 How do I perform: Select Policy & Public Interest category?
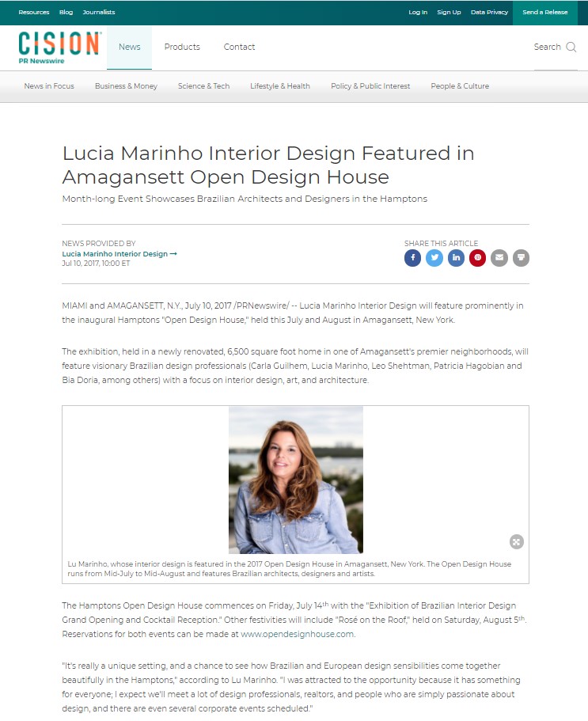click(370, 86)
